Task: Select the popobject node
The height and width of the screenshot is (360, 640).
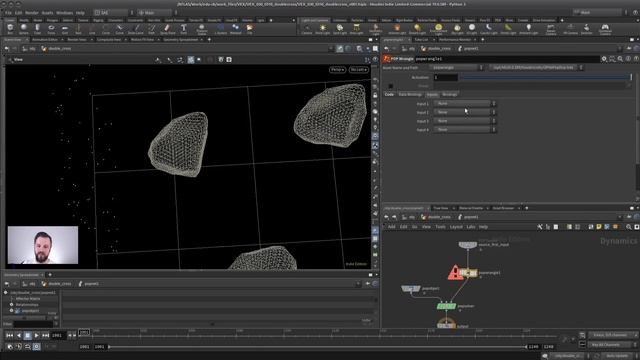Action: coord(410,289)
